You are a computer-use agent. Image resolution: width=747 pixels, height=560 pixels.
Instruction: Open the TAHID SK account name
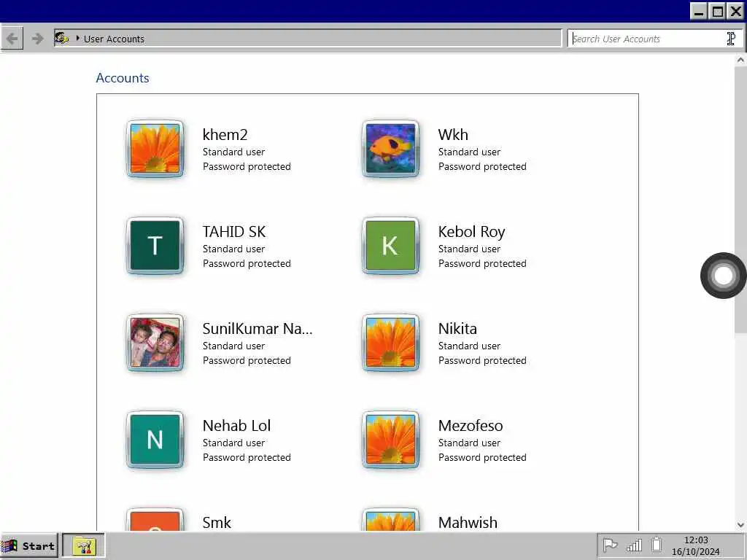(234, 231)
